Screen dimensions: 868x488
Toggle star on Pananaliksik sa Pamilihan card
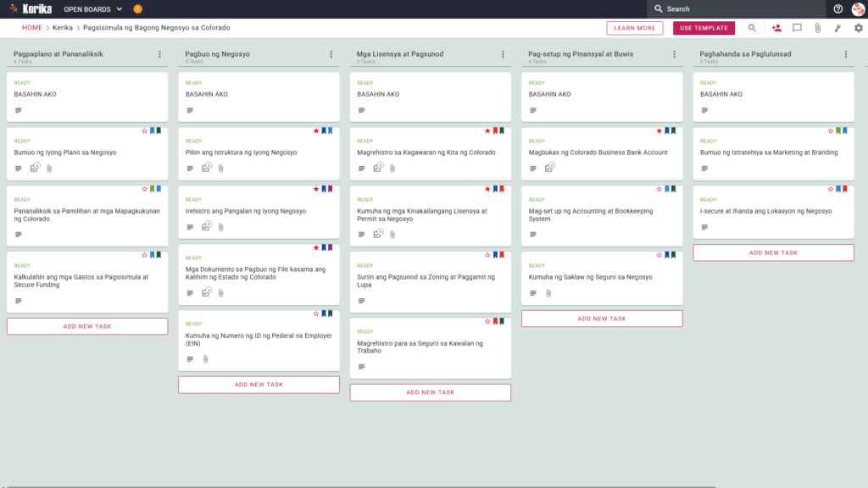tap(144, 189)
